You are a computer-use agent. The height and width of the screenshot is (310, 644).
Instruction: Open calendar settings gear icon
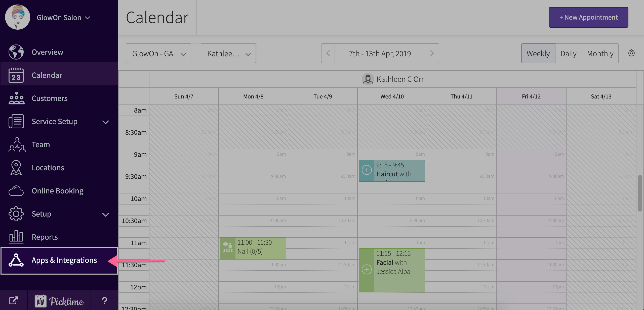pyautogui.click(x=631, y=53)
